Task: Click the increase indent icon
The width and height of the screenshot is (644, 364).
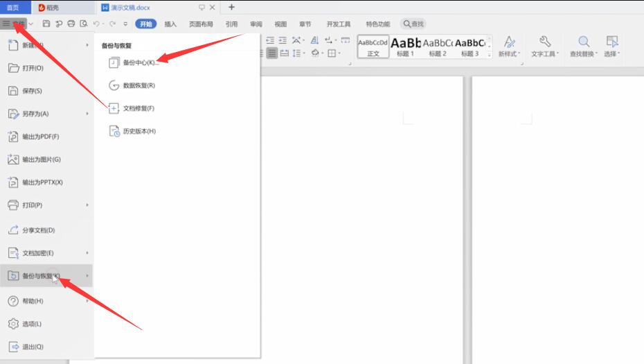Action: click(283, 40)
